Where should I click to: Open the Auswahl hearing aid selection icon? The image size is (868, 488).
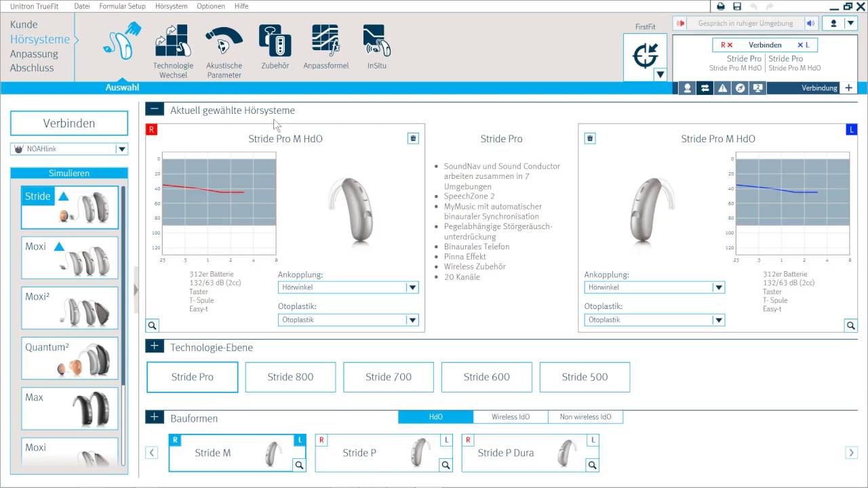tap(123, 41)
